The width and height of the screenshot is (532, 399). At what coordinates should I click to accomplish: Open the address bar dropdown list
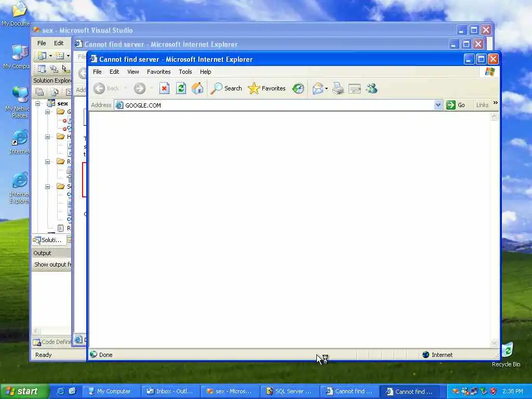tap(437, 105)
